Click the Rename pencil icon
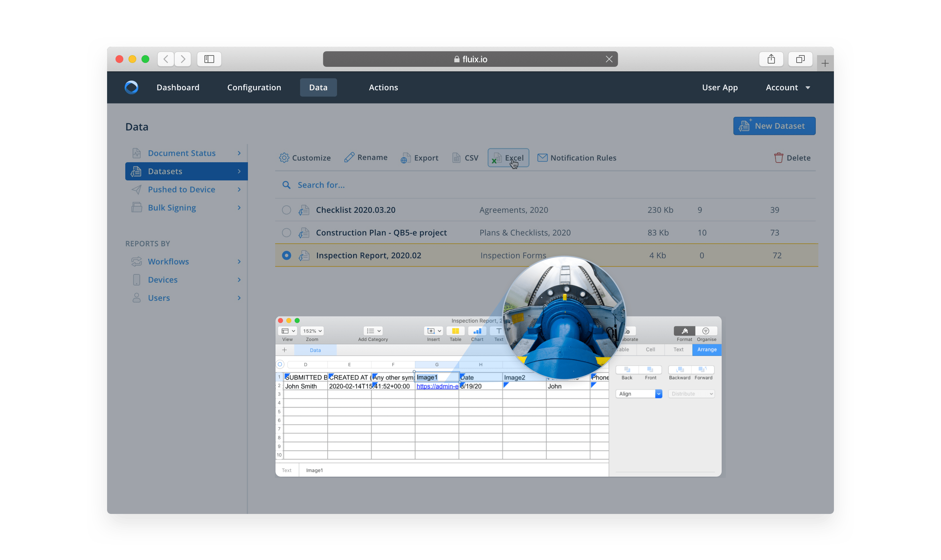The image size is (941, 560). click(x=349, y=157)
